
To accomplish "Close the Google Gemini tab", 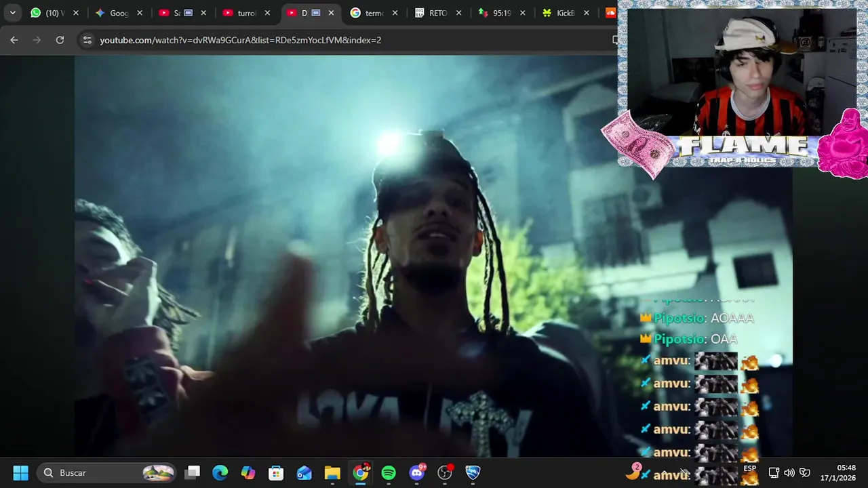I will pos(140,13).
